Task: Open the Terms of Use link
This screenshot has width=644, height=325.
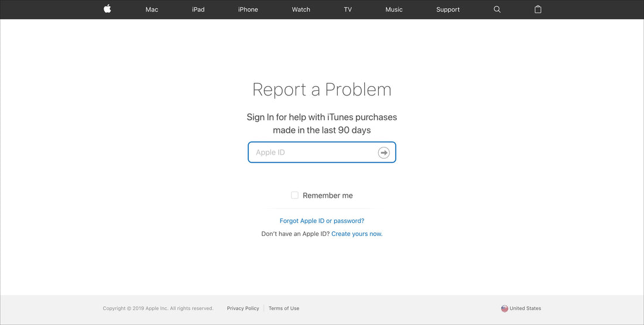Action: pyautogui.click(x=284, y=308)
